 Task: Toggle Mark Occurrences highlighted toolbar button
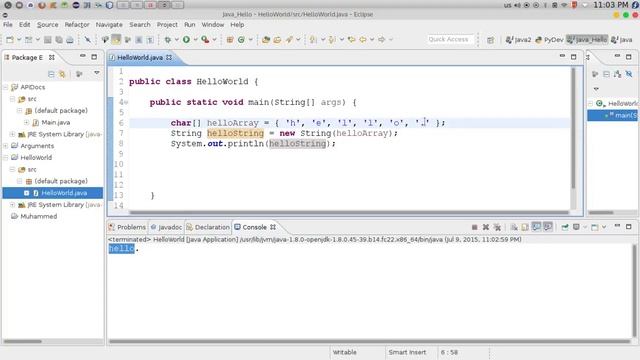pos(116,40)
